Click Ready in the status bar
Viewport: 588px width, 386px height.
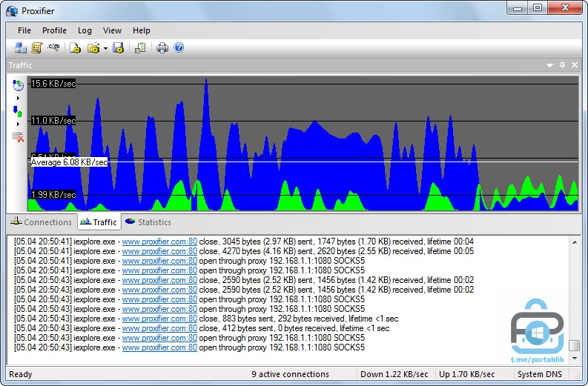pyautogui.click(x=21, y=374)
